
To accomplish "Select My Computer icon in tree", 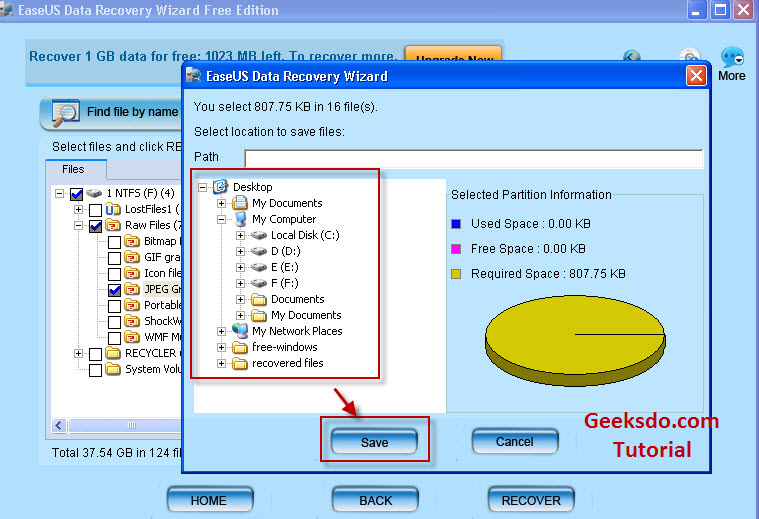I will click(x=241, y=219).
